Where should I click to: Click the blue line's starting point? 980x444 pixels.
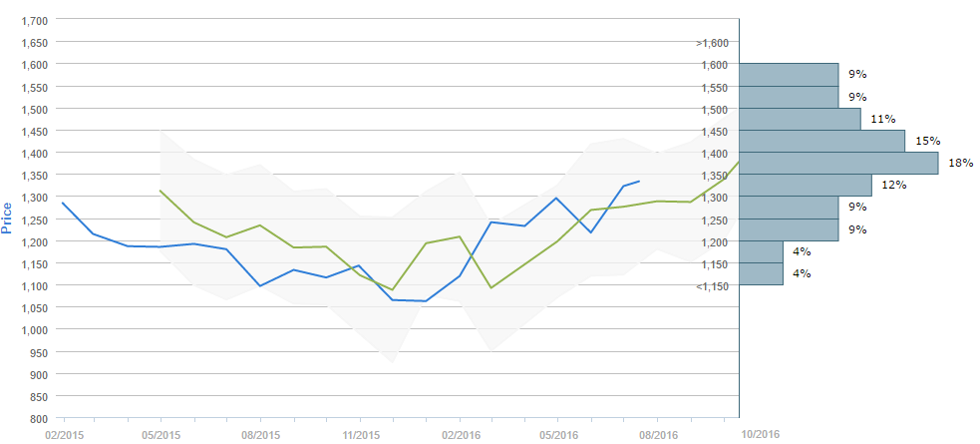(x=62, y=203)
